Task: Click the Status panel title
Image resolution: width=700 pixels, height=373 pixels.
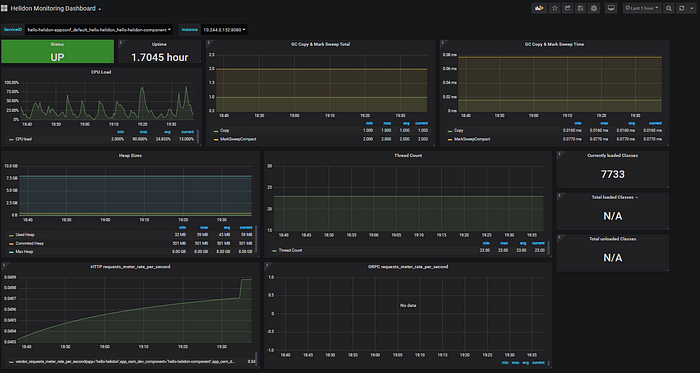Action: pyautogui.click(x=57, y=45)
